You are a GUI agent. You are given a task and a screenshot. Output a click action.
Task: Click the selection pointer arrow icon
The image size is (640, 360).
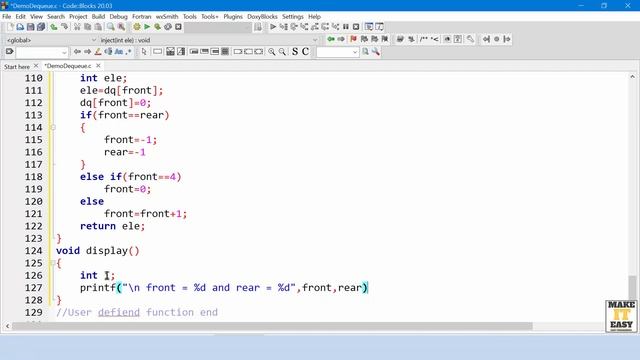[x=144, y=52]
